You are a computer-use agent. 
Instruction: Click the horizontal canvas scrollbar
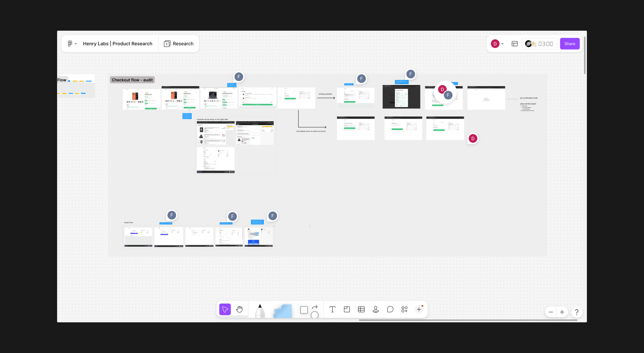click(x=468, y=320)
